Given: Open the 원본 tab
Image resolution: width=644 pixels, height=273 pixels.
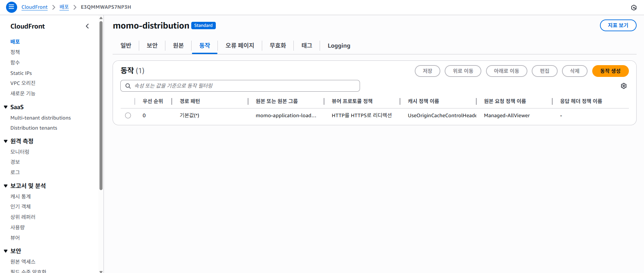Looking at the screenshot, I should tap(178, 46).
